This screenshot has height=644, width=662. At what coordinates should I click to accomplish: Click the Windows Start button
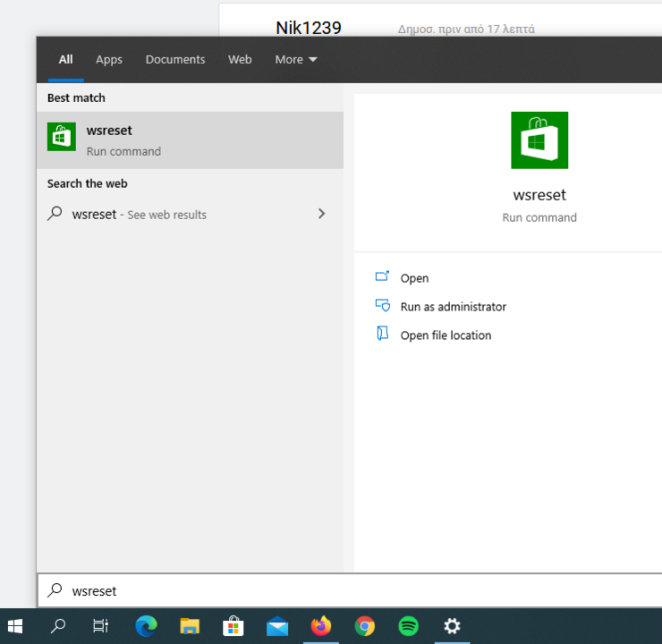pyautogui.click(x=15, y=626)
